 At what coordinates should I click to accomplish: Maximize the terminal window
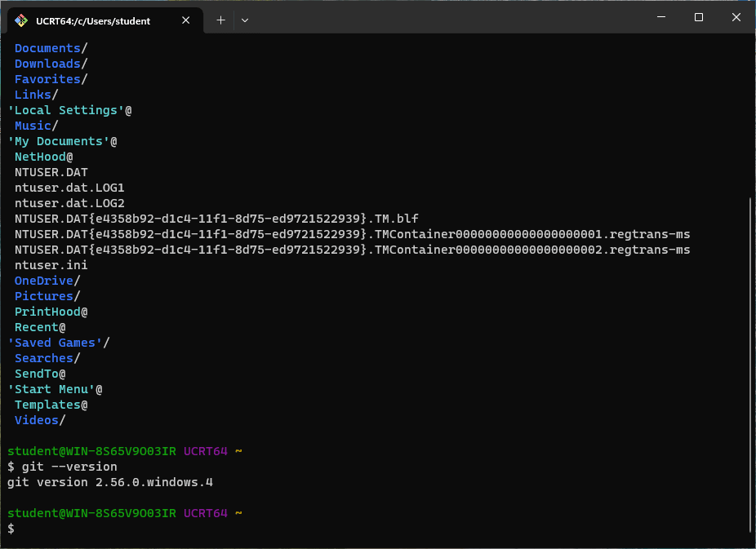click(699, 17)
